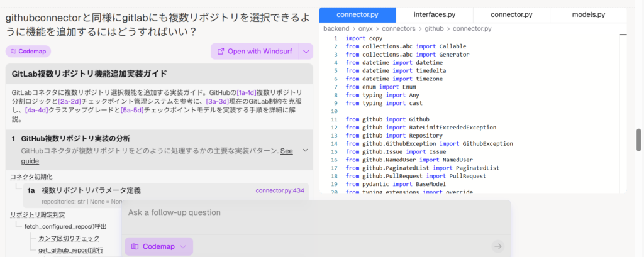
Task: Click the page's vertical scrollbar thumb
Action: pyautogui.click(x=639, y=139)
